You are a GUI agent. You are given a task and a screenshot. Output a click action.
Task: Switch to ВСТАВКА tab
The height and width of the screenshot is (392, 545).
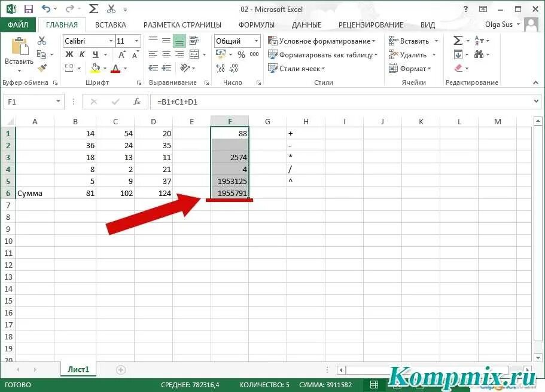(x=111, y=24)
